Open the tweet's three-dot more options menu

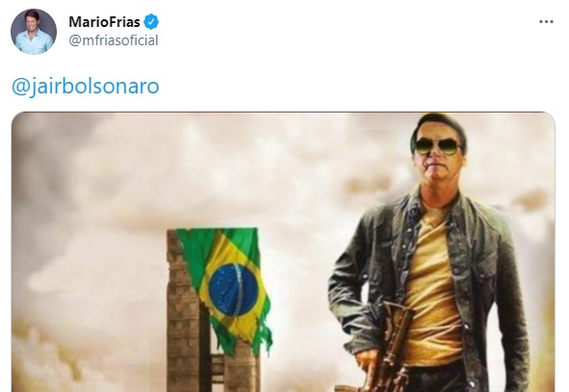546,22
